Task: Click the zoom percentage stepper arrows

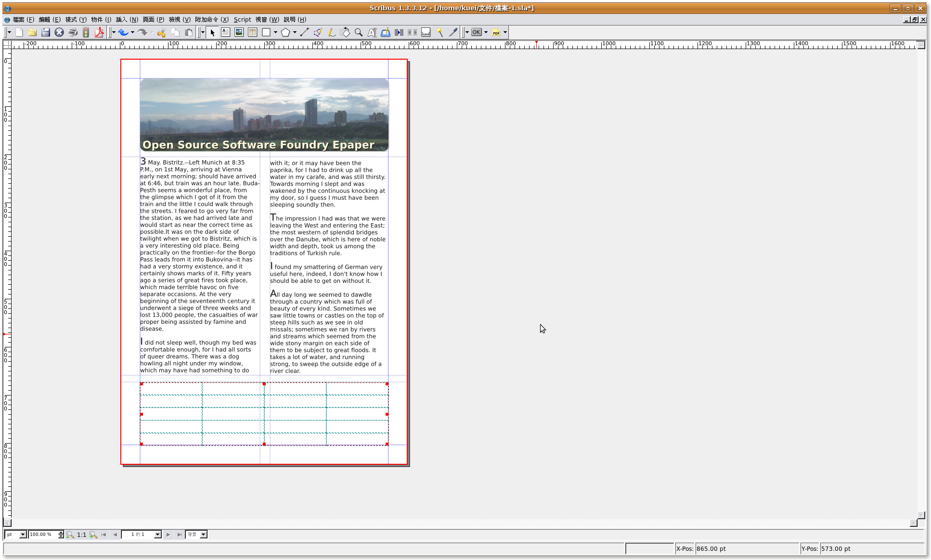Action: point(61,535)
